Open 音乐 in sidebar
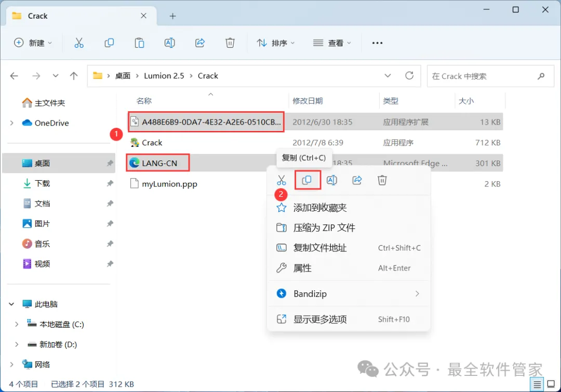Image resolution: width=561 pixels, height=392 pixels. coord(36,244)
